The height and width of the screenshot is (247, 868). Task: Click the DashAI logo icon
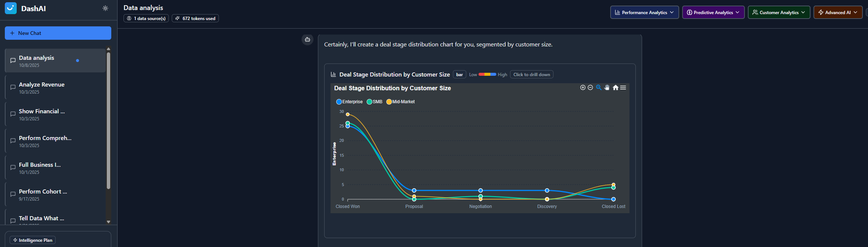pos(10,8)
